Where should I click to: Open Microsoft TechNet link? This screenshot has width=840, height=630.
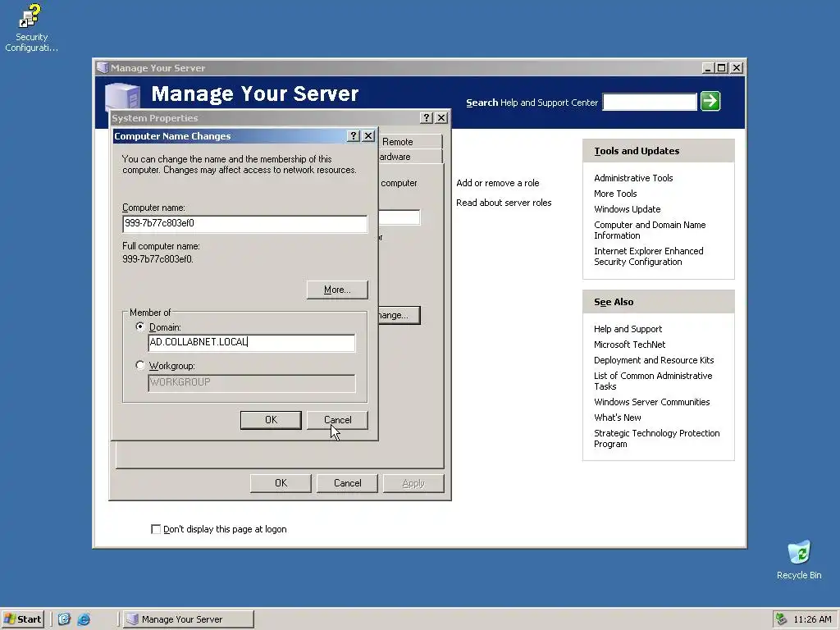[x=629, y=345]
